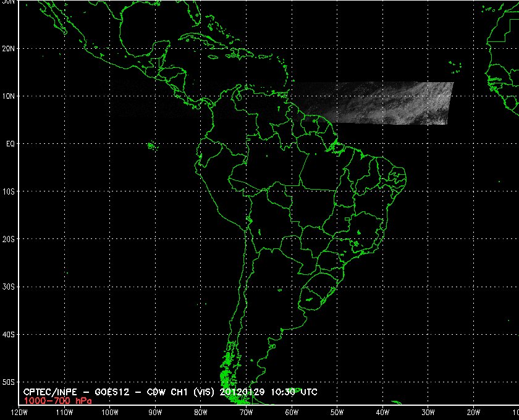Click the 100W longitude label
The height and width of the screenshot is (420, 519).
pos(109,413)
